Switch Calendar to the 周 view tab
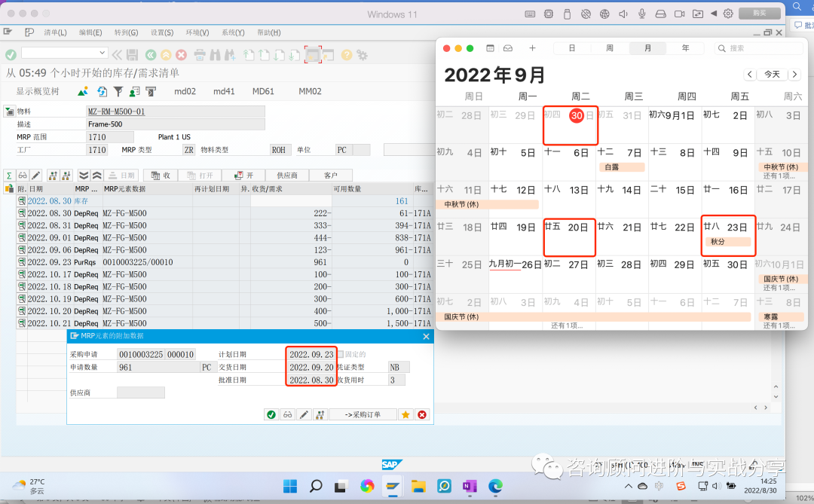Screen dimensions: 814x504 pos(610,47)
